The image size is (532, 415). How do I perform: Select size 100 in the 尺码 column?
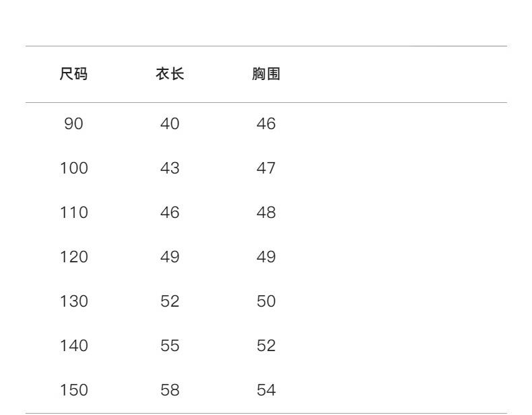click(x=74, y=169)
